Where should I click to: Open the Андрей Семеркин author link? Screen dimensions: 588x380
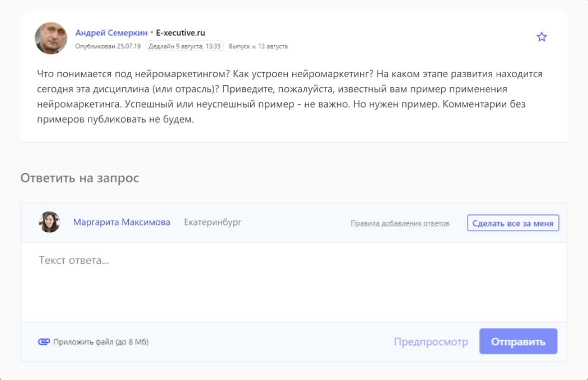click(111, 33)
